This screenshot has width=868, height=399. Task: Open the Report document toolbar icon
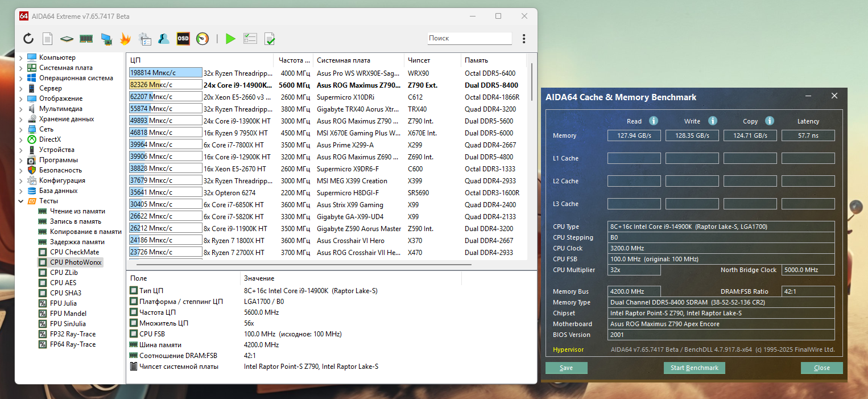[x=48, y=39]
